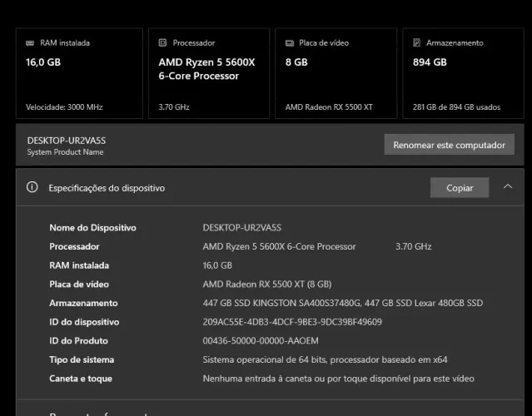The width and height of the screenshot is (532, 416).
Task: Click AMD Ryzen 5 5600X 6-Core Processor value
Action: [x=279, y=246]
